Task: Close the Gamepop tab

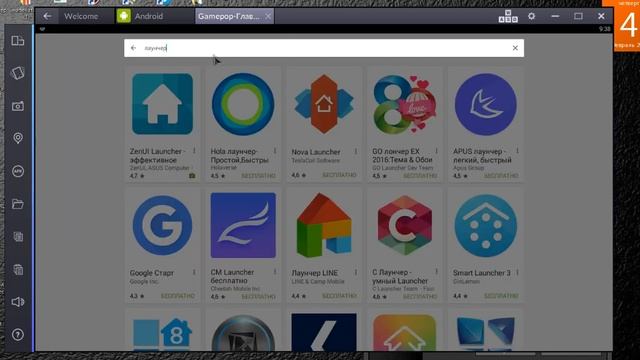Action: (268, 16)
